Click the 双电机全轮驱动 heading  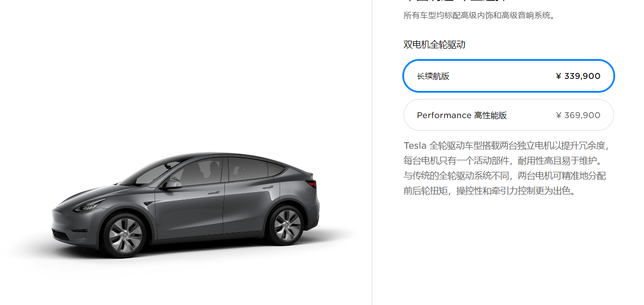[x=435, y=45]
